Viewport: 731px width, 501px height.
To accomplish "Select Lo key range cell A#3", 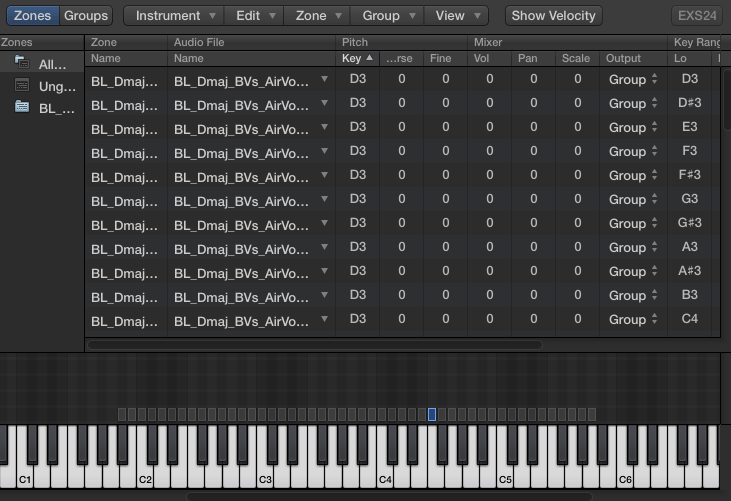I will coord(690,271).
